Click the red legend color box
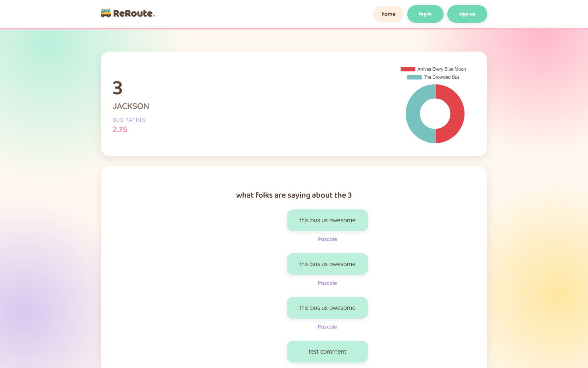 [408, 69]
